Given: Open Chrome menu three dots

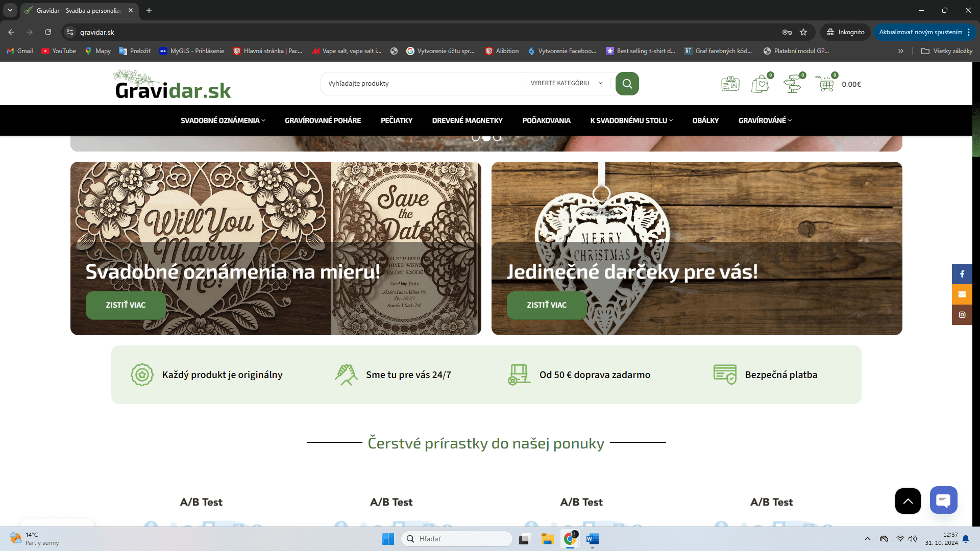Looking at the screenshot, I should [x=969, y=32].
